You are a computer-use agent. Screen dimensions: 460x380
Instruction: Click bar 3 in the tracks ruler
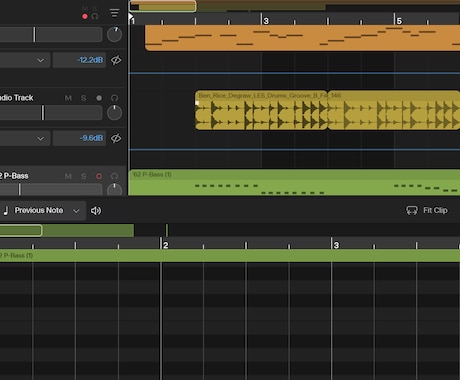(266, 21)
